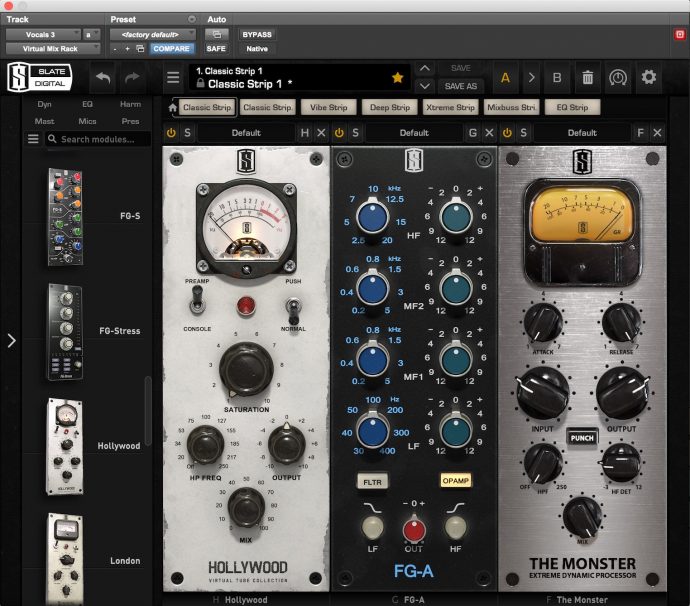Click the previous preset up chevron

click(424, 68)
